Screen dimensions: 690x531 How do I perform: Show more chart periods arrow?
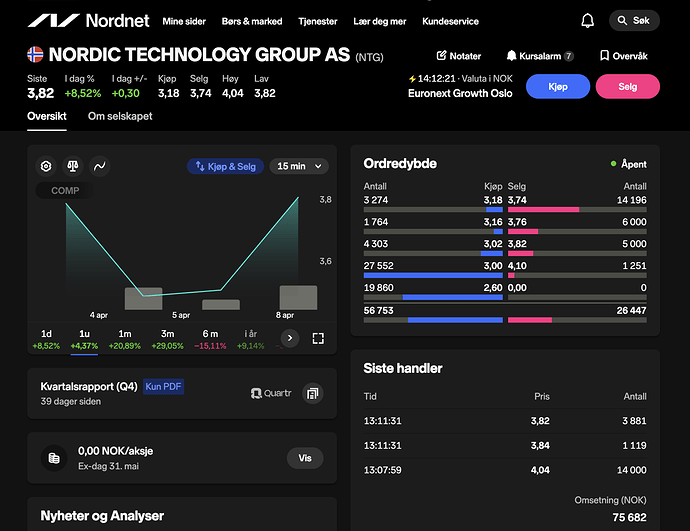[x=290, y=338]
